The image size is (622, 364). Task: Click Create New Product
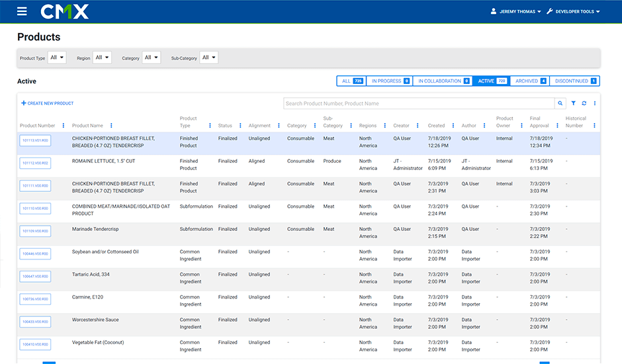pyautogui.click(x=47, y=103)
